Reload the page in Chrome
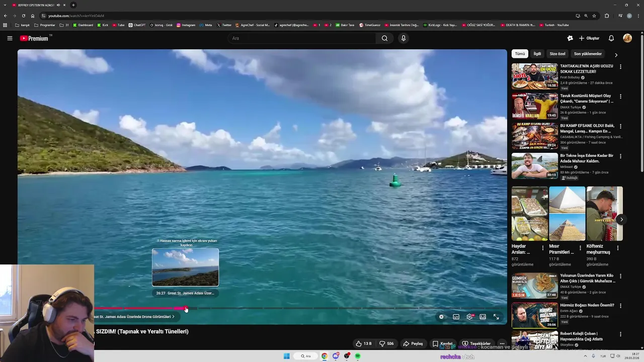Screen dimensions: 644x362 [x=23, y=16]
